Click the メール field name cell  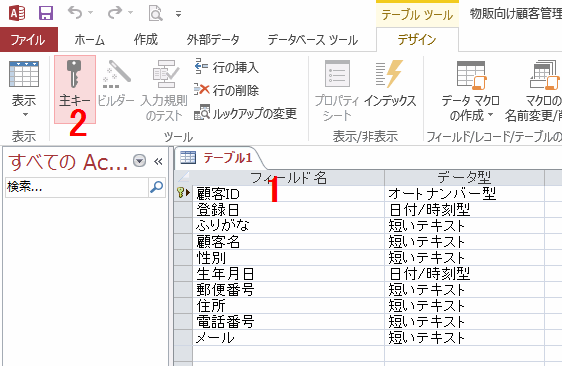coord(289,338)
